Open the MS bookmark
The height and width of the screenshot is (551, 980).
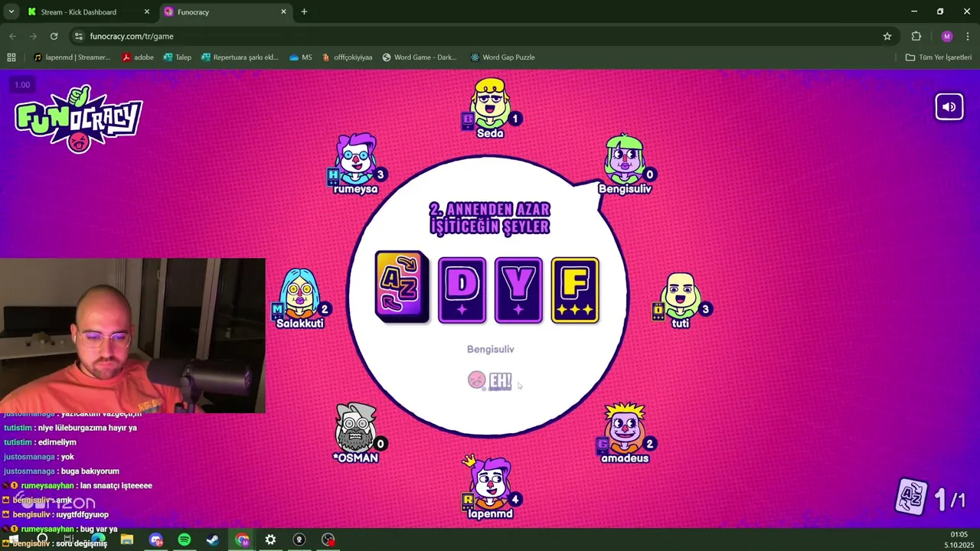pyautogui.click(x=300, y=57)
